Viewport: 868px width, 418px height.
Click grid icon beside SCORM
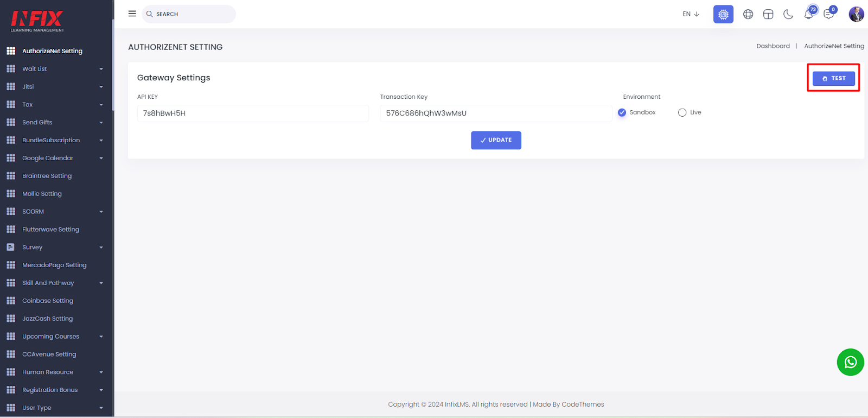tap(11, 212)
